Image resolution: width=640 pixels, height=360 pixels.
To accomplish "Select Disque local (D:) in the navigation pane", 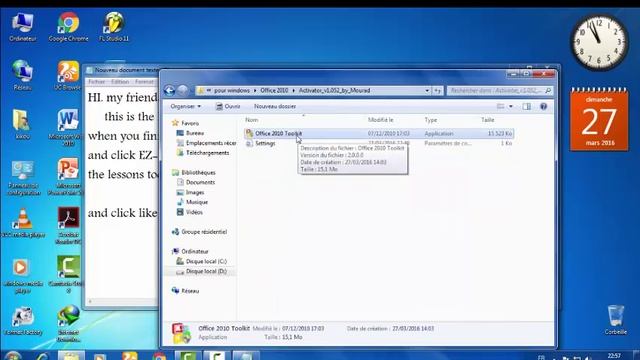I will coord(202,271).
